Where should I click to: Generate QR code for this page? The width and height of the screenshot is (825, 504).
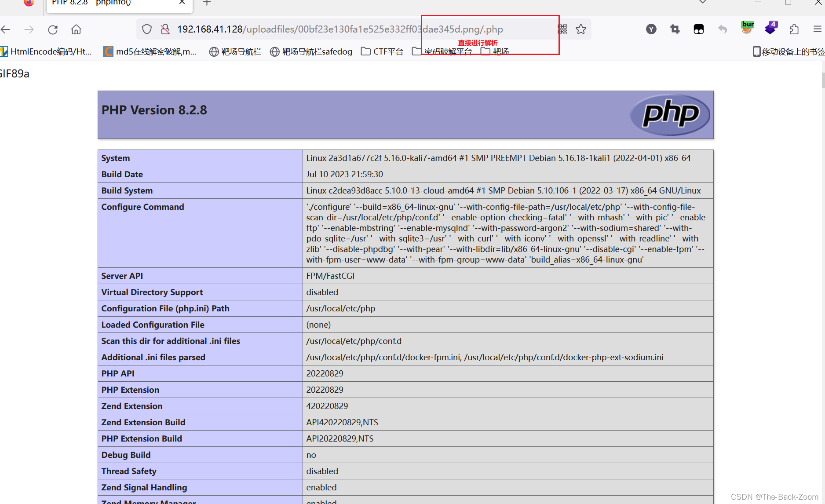click(x=562, y=29)
